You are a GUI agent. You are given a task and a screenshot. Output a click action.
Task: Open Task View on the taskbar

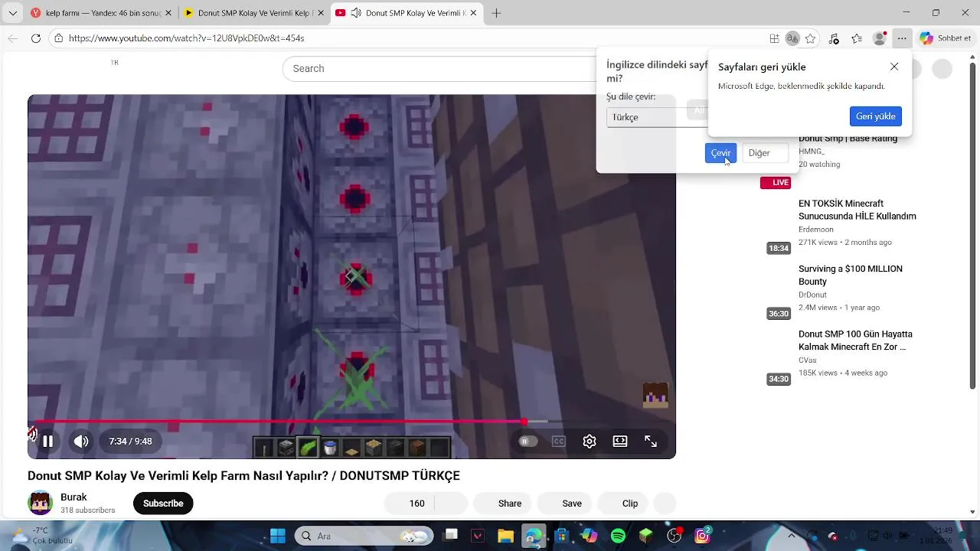(451, 536)
